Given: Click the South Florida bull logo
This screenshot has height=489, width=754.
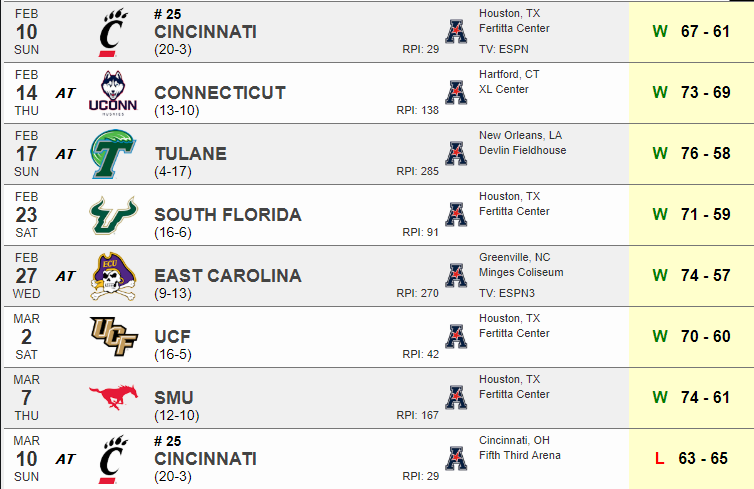Looking at the screenshot, I should click(x=113, y=215).
